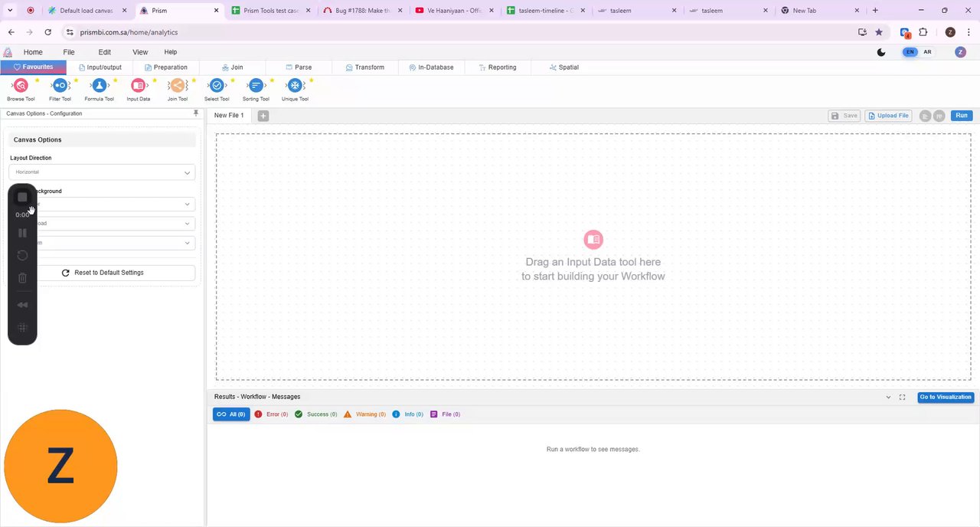Toggle dark mode moon icon
980x527 pixels.
881,52
